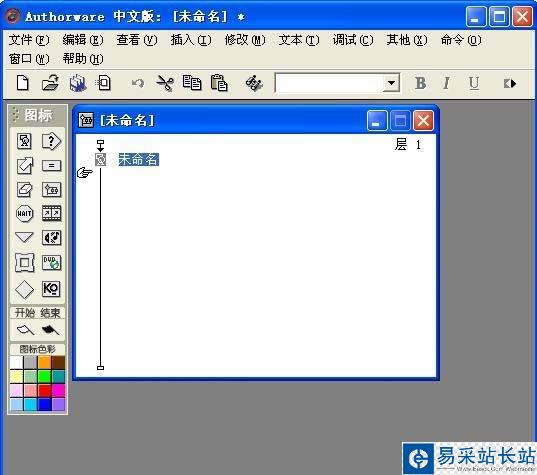Open the 修改 (Modify) menu
This screenshot has width=537, height=475.
[245, 40]
